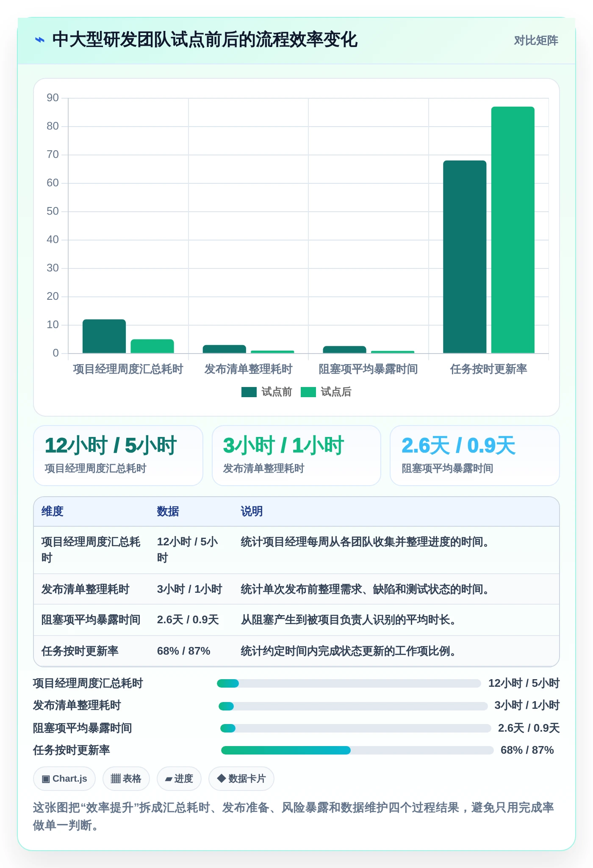The image size is (593, 868).
Task: Select the 表格 tag chip
Action: point(126,779)
